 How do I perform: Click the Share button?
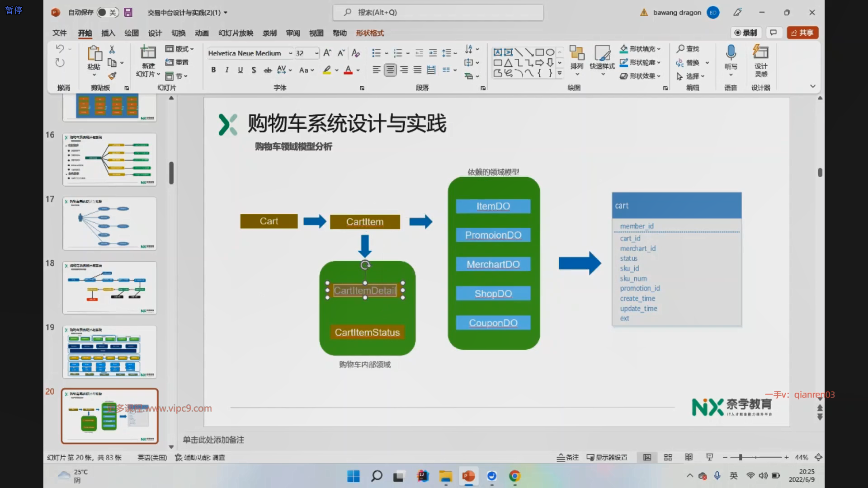tap(802, 33)
